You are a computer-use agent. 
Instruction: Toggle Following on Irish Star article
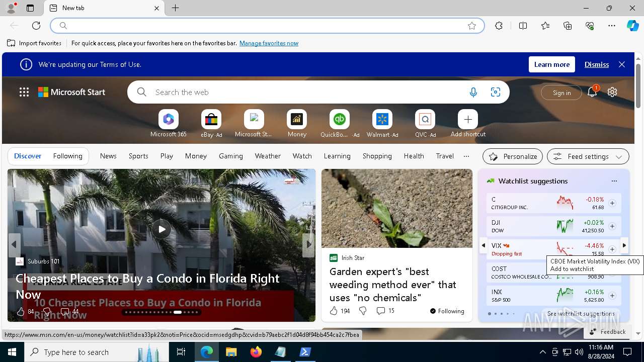[x=447, y=311]
